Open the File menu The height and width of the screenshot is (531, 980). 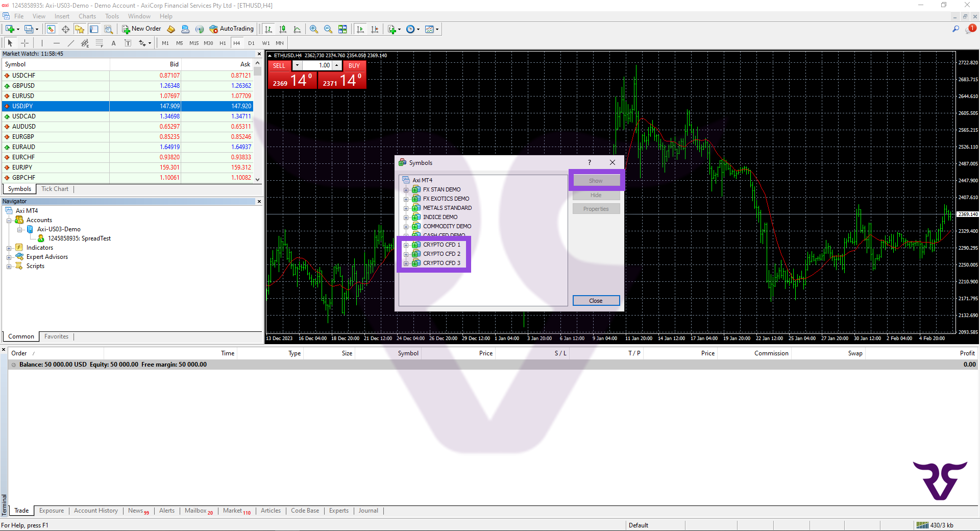coord(19,16)
